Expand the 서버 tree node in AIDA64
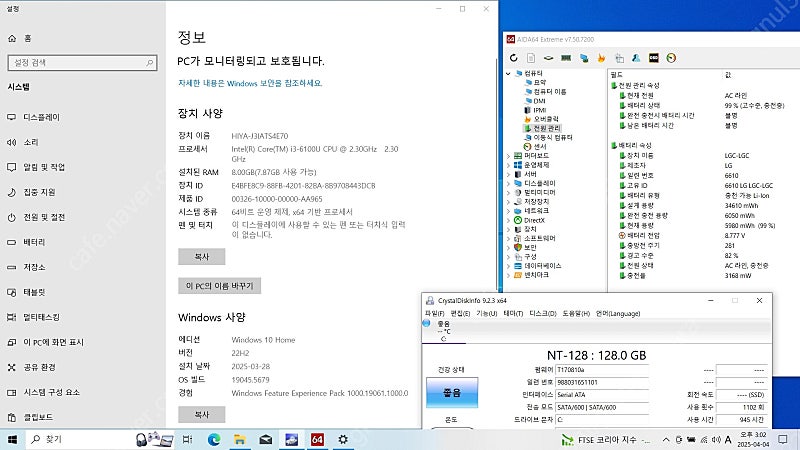 pyautogui.click(x=508, y=174)
